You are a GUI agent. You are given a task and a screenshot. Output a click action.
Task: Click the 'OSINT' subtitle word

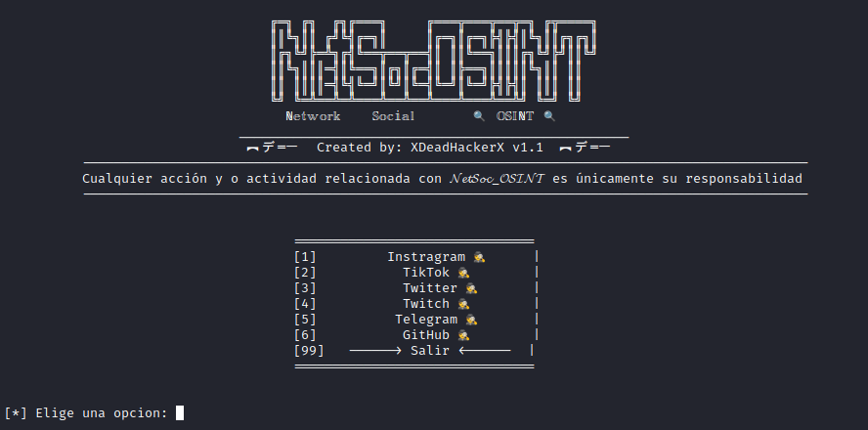click(515, 116)
